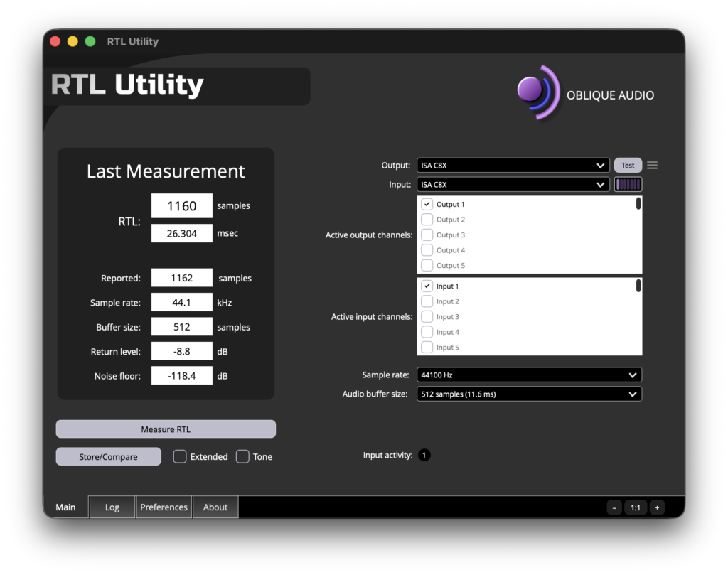The height and width of the screenshot is (575, 728).
Task: Expand the Audio buffer size dropdown
Action: tap(529, 394)
